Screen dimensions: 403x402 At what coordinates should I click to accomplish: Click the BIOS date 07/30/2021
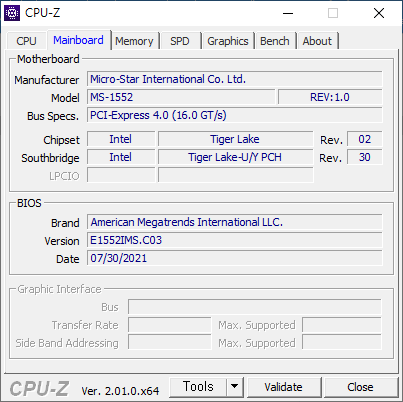pos(235,258)
